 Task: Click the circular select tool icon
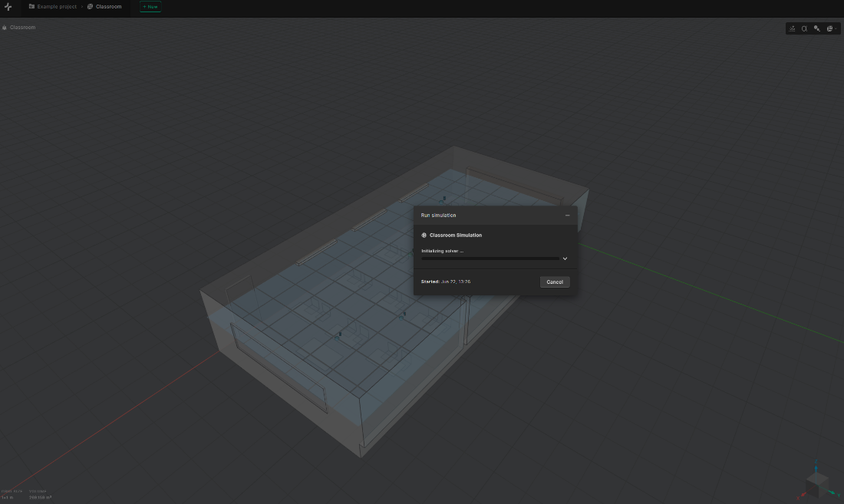point(804,28)
